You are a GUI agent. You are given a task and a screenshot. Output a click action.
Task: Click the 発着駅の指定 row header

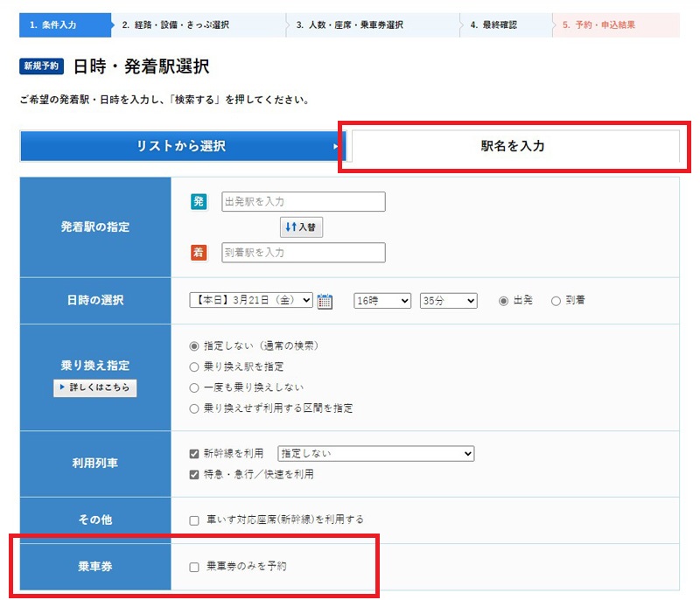tap(95, 227)
